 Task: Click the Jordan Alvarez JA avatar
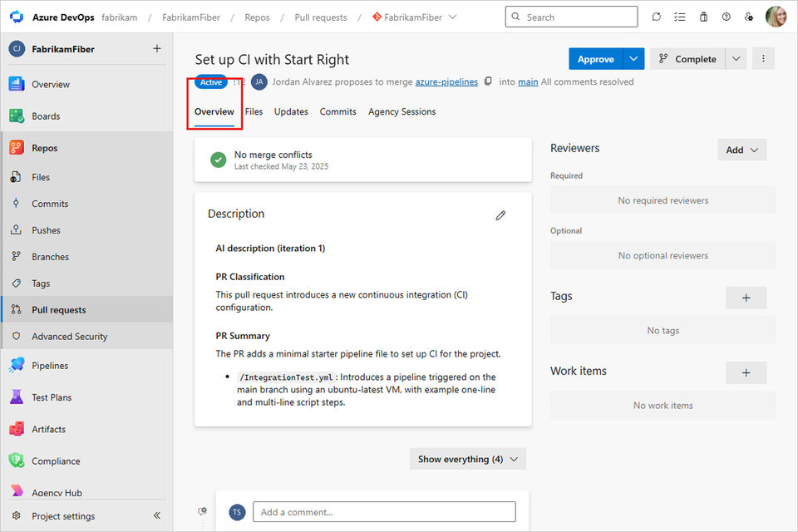point(259,81)
